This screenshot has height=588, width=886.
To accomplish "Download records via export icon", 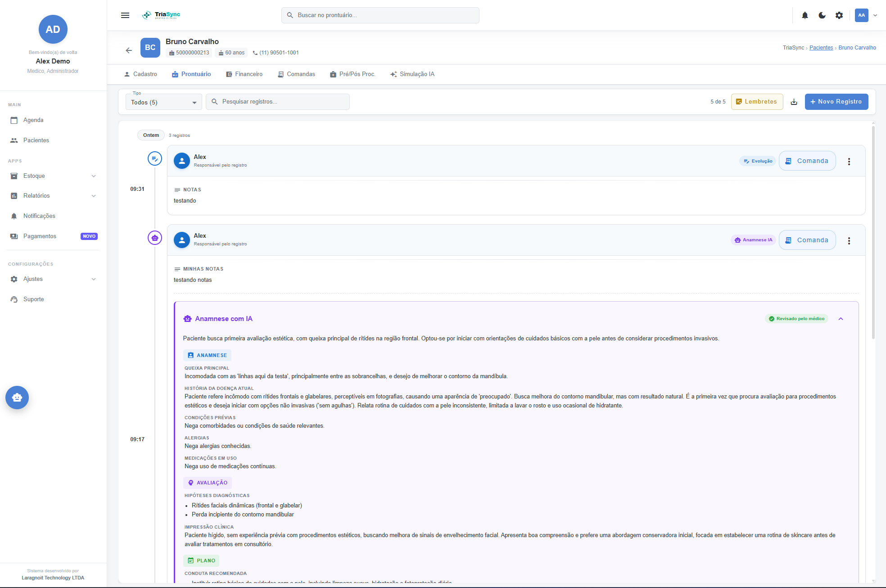I will coord(794,102).
